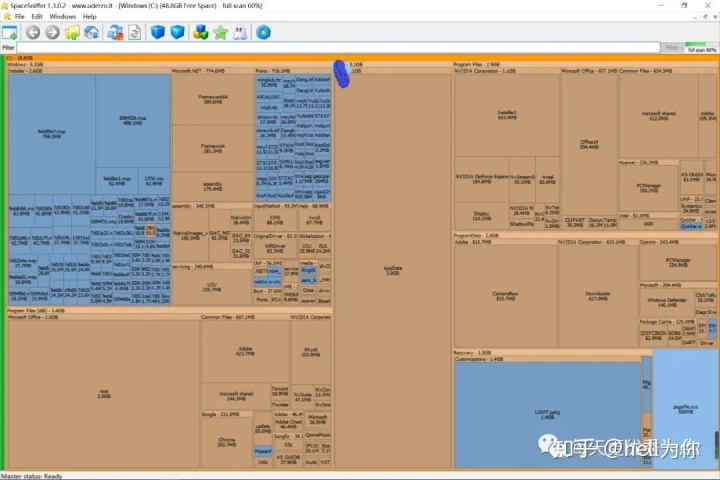The width and height of the screenshot is (720, 480).
Task: Go up one folder level
Action: 72,32
